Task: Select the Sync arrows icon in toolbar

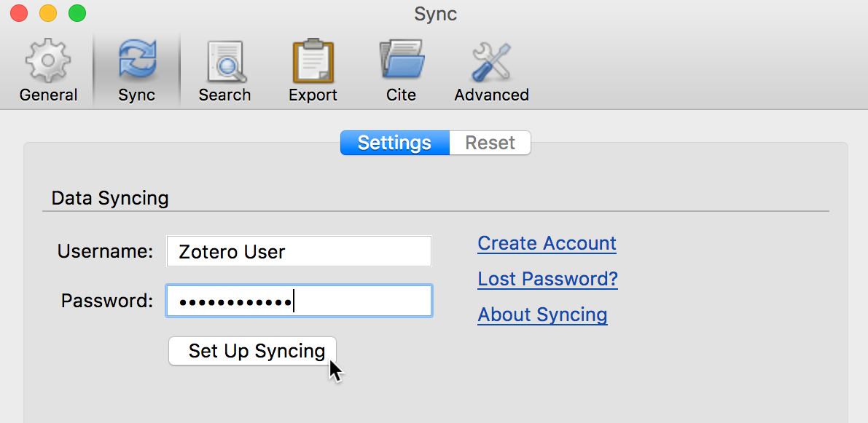Action: 137,60
